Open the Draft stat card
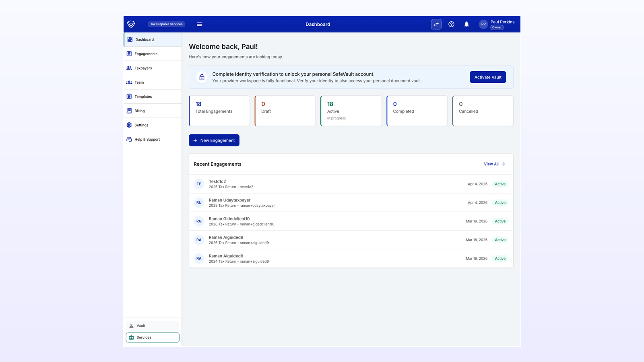The height and width of the screenshot is (362, 644). tap(285, 111)
